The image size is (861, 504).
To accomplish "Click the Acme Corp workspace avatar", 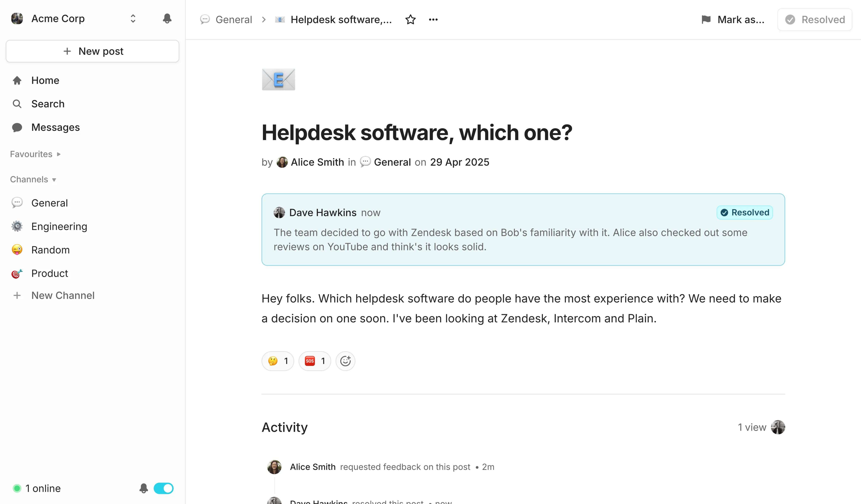I will point(17,18).
